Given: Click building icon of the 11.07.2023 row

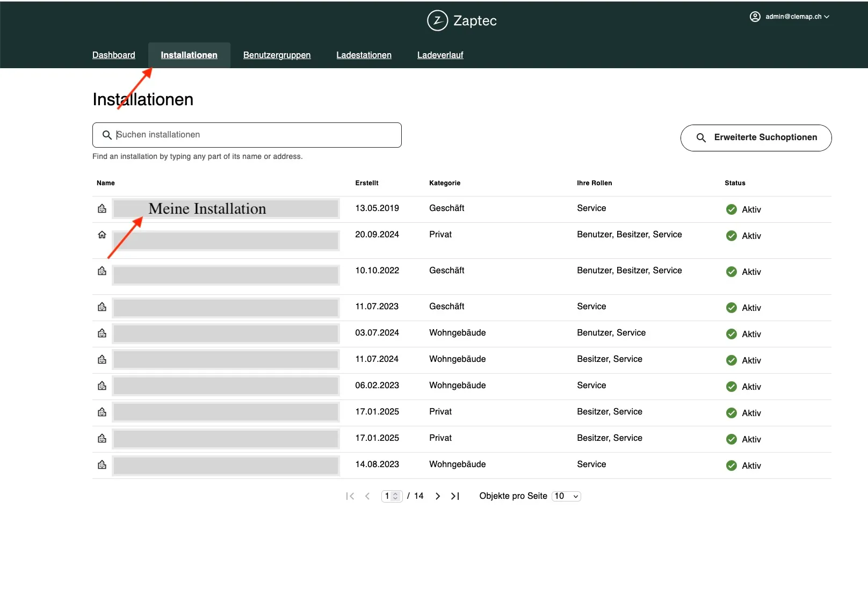Looking at the screenshot, I should click(x=102, y=307).
